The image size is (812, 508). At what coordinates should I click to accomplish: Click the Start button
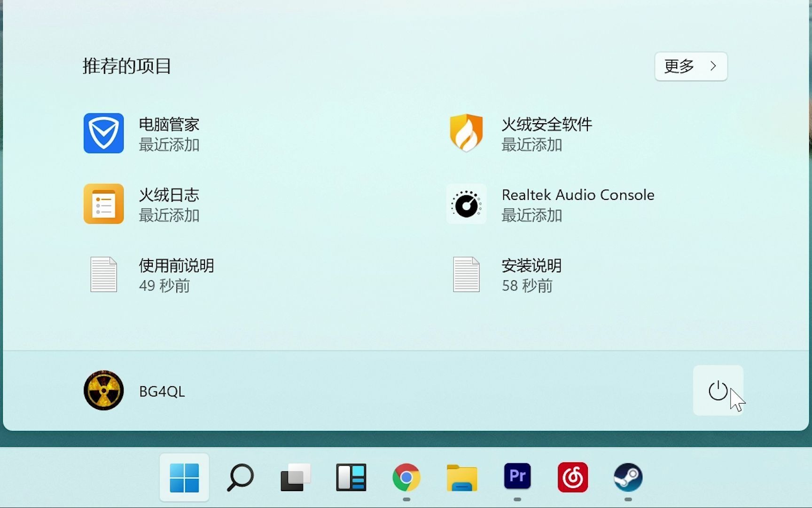point(184,477)
